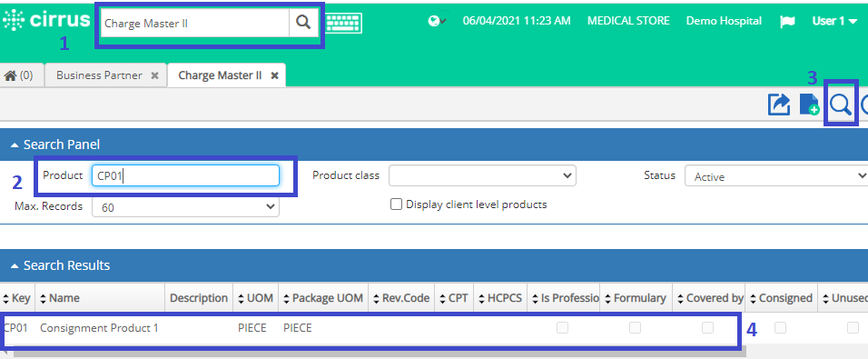Click the Product input field
The height and width of the screenshot is (359, 868).
[x=185, y=175]
